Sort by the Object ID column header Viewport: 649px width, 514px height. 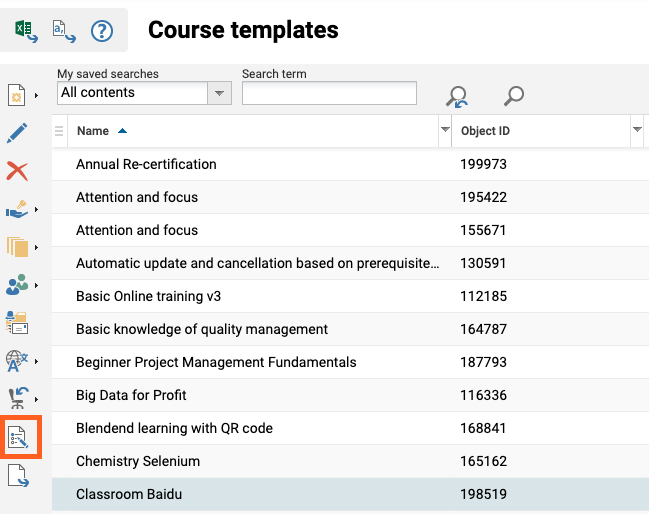(x=486, y=131)
